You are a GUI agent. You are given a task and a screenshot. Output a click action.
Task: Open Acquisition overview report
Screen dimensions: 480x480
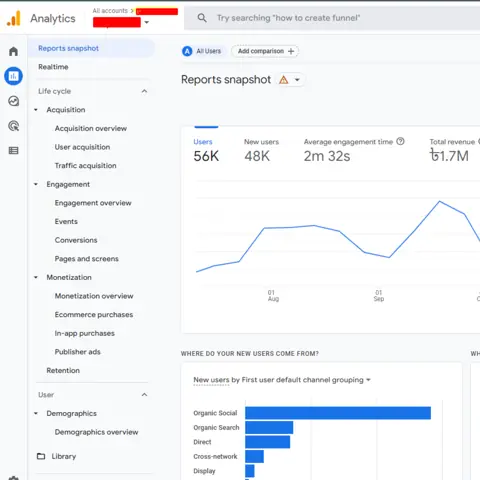click(91, 128)
